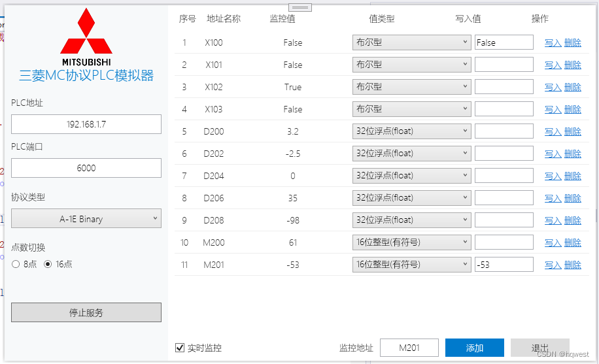This screenshot has height=364, width=599.
Task: Click the D206 address cell
Action: [214, 198]
